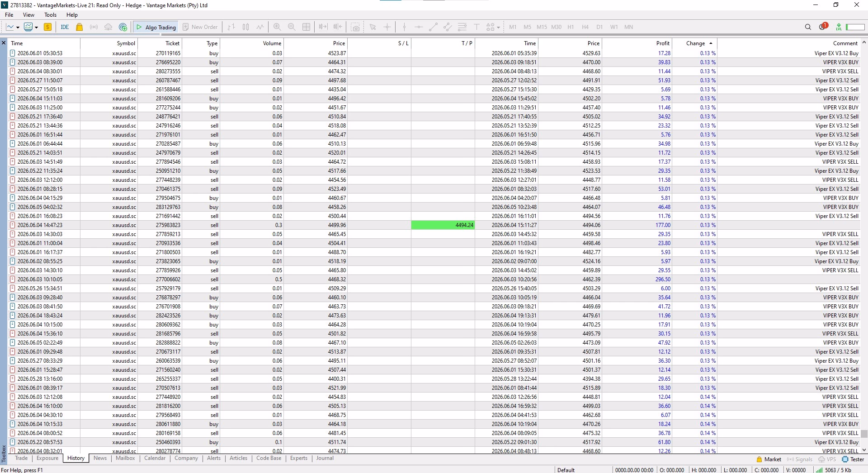
Task: Select the M15 timeframe
Action: click(542, 27)
